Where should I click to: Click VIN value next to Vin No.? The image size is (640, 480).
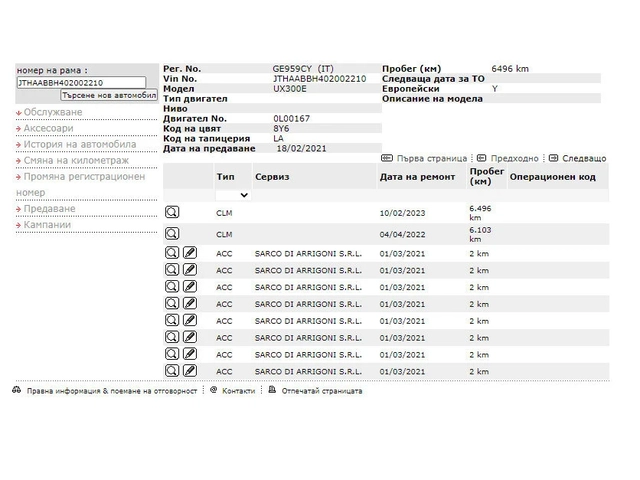(320, 79)
